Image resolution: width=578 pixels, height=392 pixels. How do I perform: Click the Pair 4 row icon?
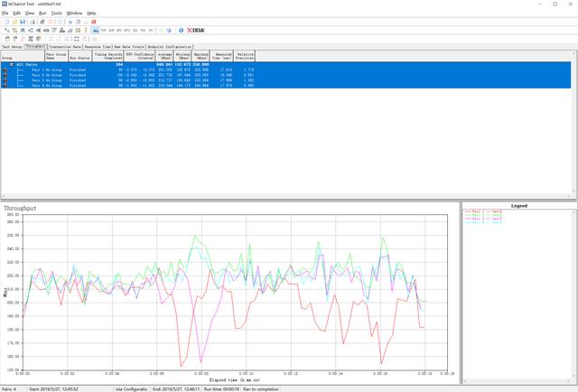[x=5, y=86]
